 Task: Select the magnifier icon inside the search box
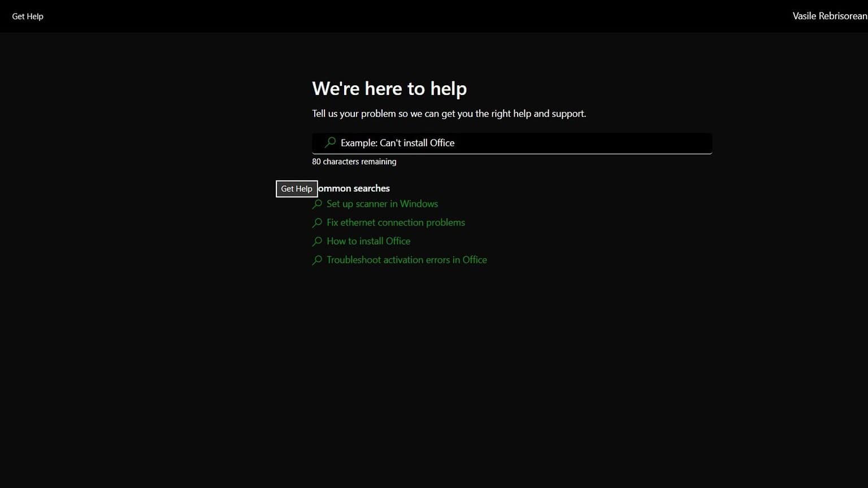(330, 143)
